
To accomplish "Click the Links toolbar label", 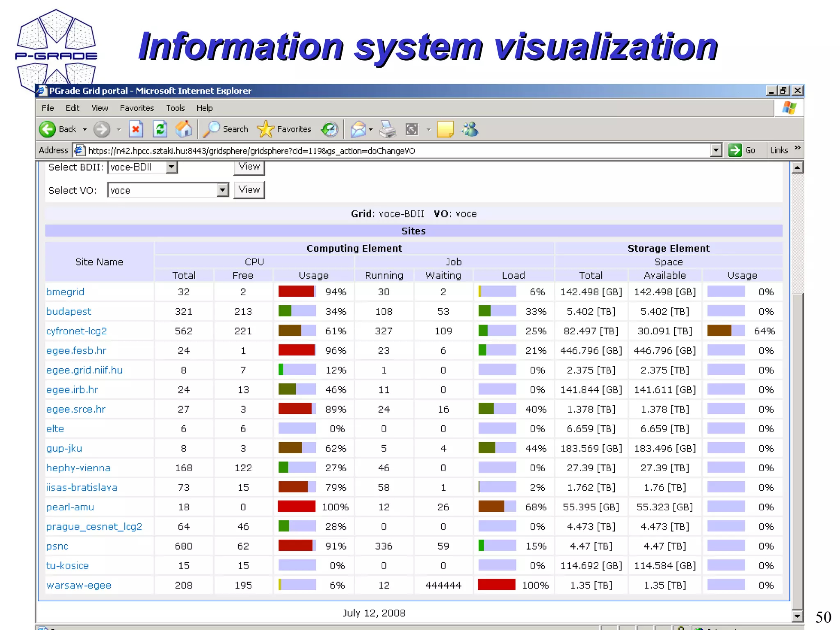I will point(779,150).
